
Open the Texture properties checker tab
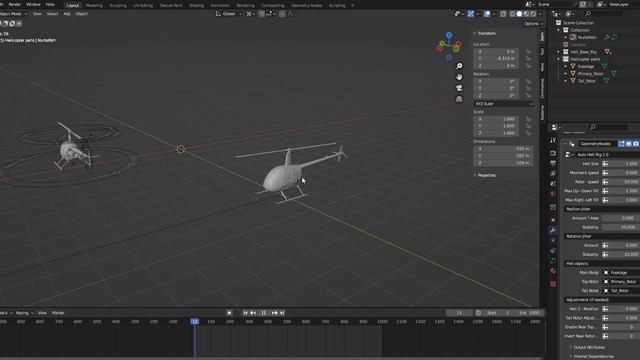tap(553, 284)
